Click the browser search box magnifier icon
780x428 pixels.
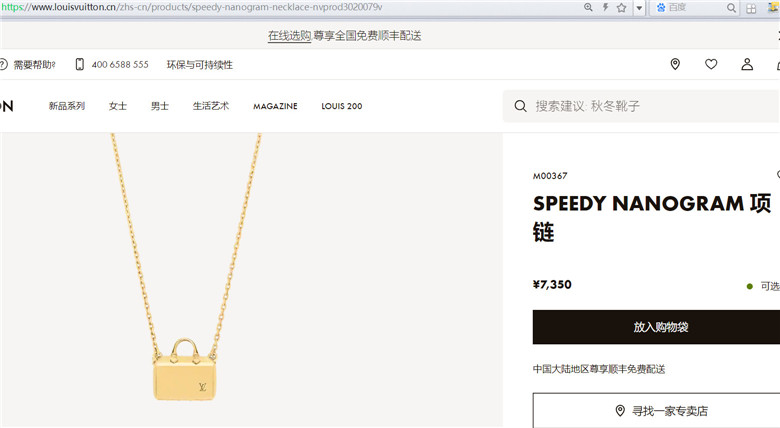click(731, 8)
